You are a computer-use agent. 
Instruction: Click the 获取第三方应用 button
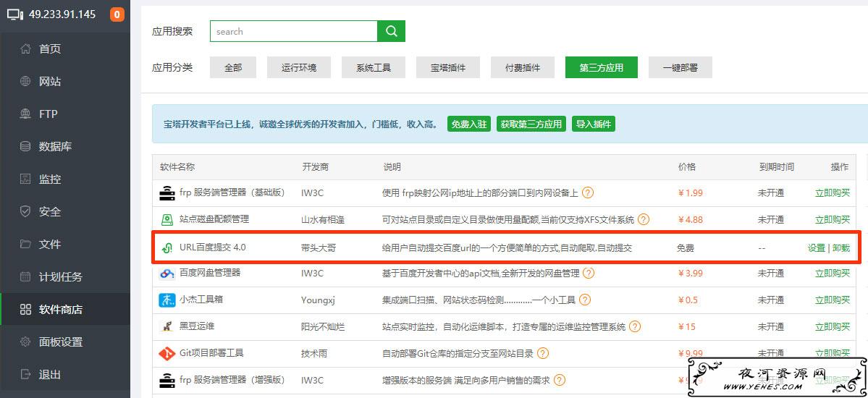click(531, 124)
